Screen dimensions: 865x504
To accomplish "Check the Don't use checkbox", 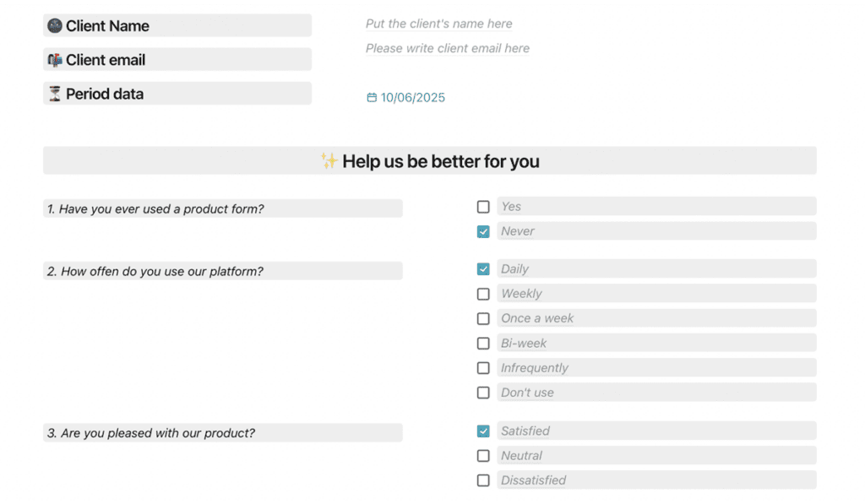I will pos(483,392).
